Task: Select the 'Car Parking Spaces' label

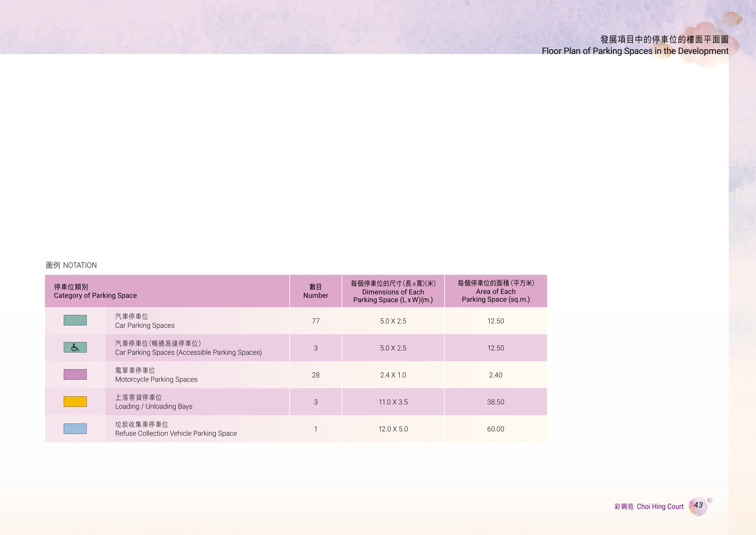Action: [145, 325]
